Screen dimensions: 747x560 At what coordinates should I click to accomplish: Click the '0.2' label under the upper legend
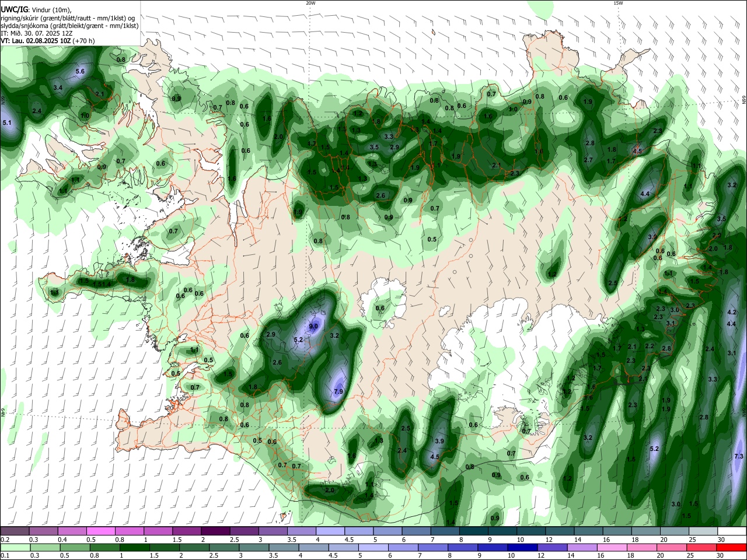click(x=4, y=540)
